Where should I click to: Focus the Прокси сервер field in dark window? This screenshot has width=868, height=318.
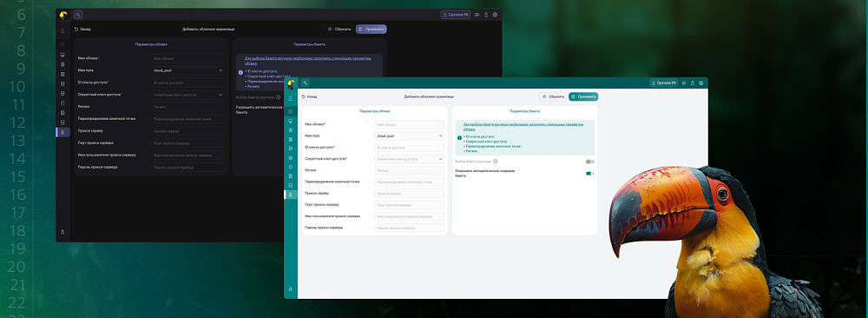click(187, 131)
